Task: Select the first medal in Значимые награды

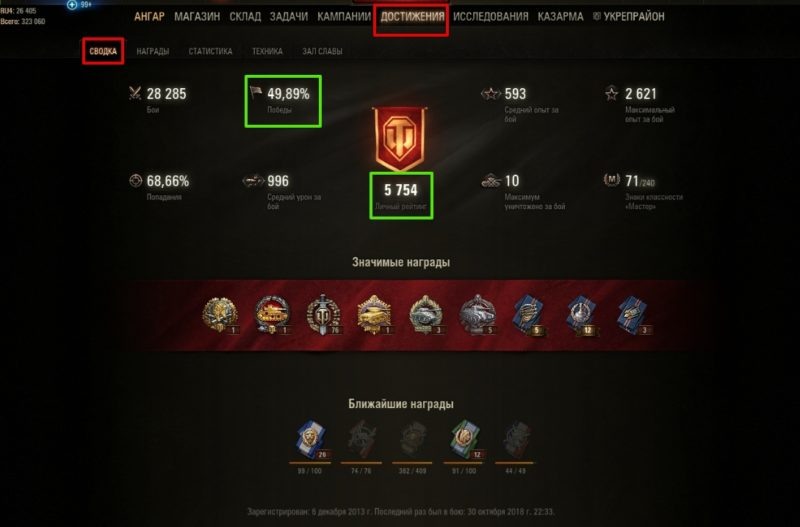Action: coord(220,314)
